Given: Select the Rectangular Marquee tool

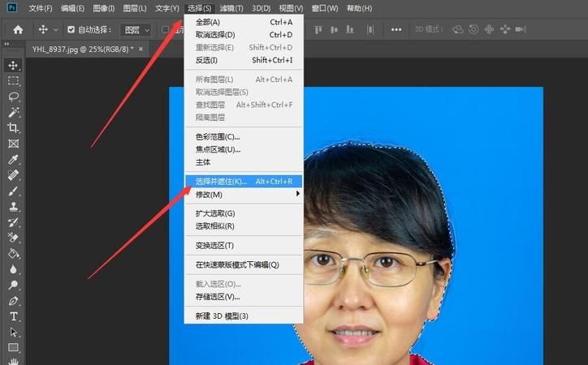Looking at the screenshot, I should coord(13,81).
